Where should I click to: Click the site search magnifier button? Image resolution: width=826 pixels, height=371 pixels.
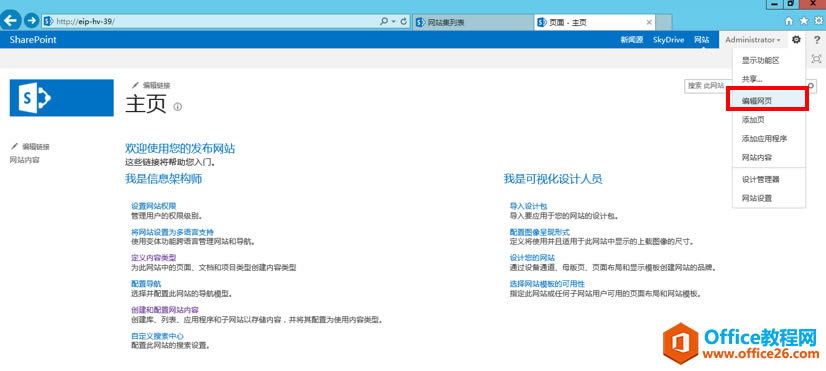tap(811, 85)
